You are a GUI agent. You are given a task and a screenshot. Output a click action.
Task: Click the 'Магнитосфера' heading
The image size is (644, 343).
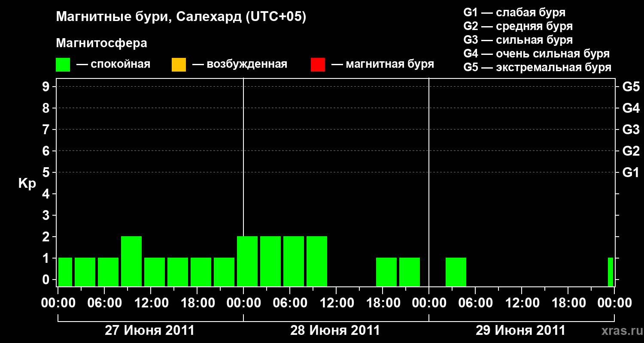click(x=101, y=43)
